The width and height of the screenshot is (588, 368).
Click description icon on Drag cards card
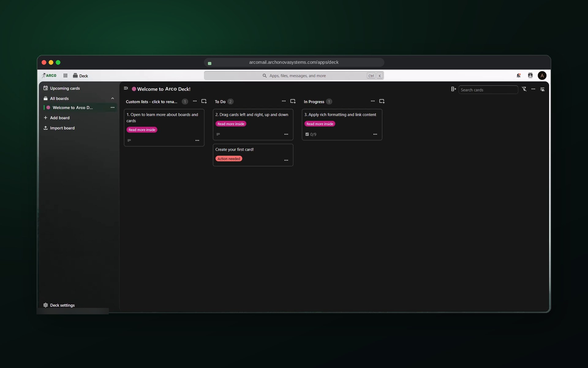(x=218, y=134)
